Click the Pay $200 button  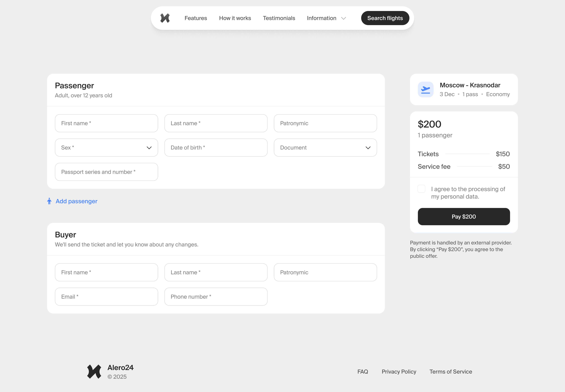pos(464,217)
